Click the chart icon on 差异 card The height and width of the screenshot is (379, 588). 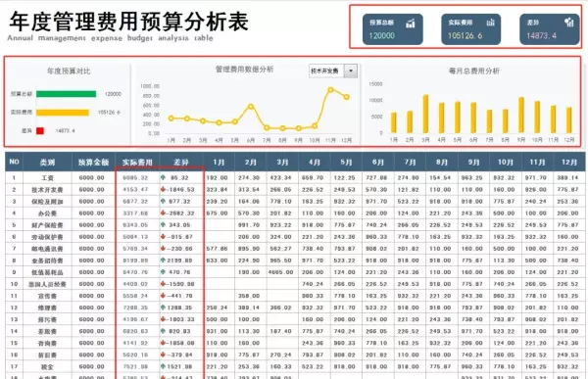point(569,23)
